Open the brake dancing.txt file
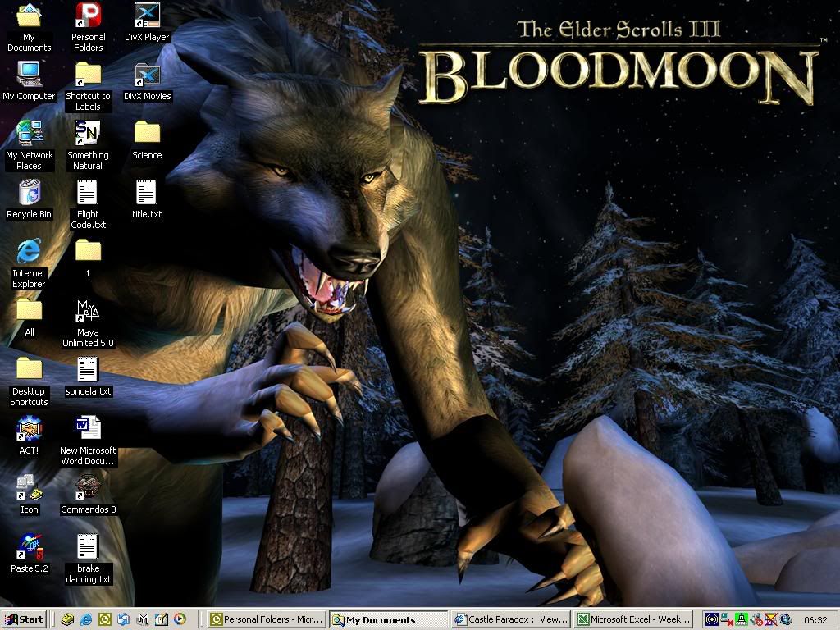The image size is (840, 630). click(x=88, y=558)
